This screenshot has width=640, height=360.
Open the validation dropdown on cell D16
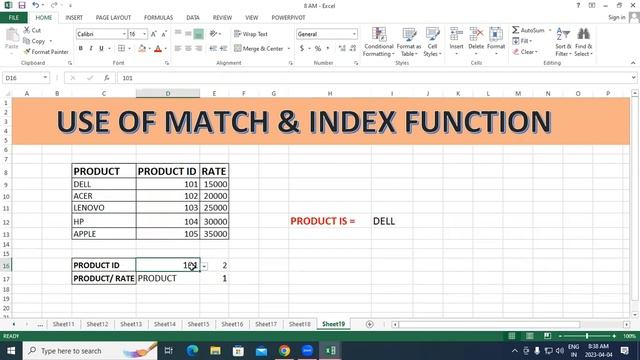204,266
